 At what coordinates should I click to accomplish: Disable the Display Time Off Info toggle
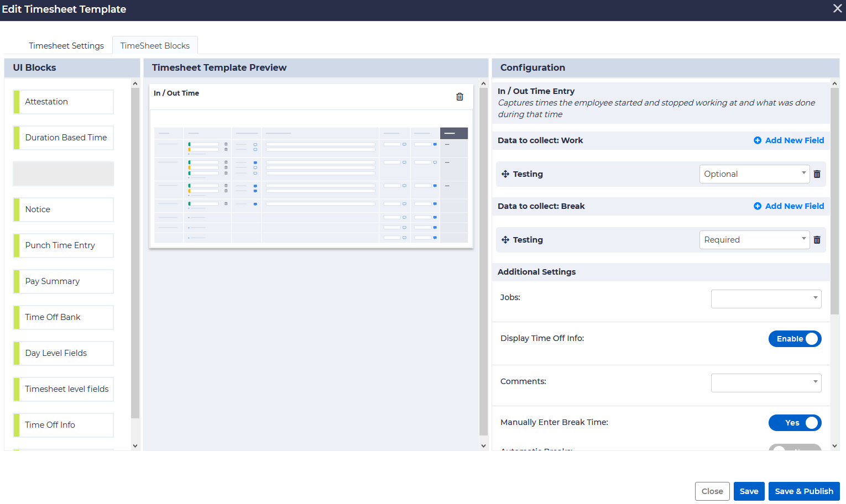[795, 338]
